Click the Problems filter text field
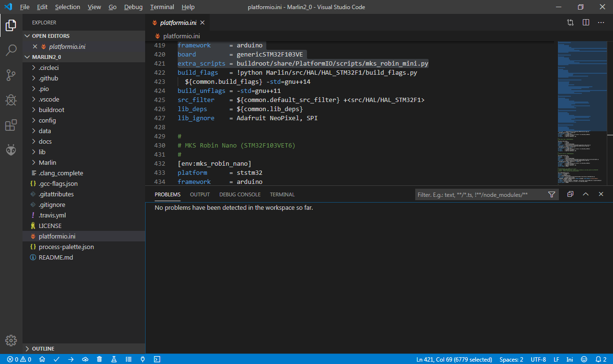 (480, 194)
